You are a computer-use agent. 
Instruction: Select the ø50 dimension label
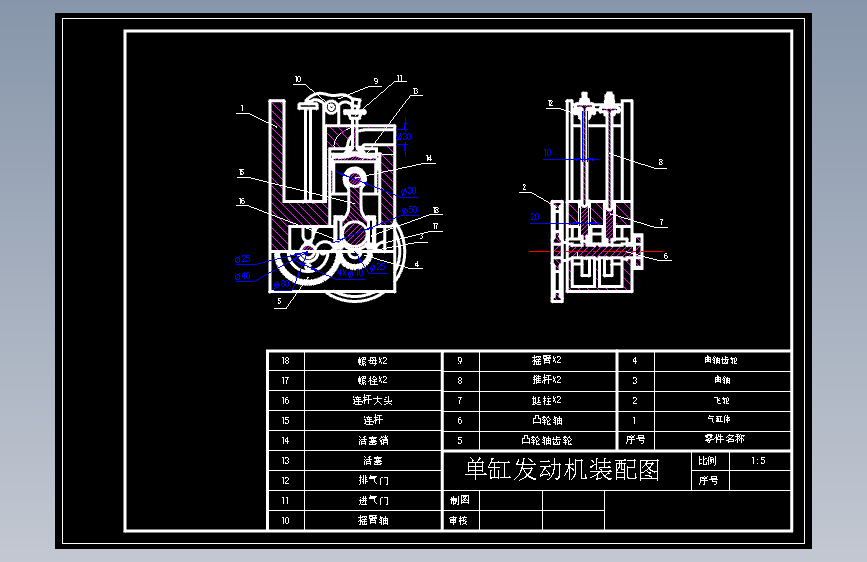click(x=410, y=210)
